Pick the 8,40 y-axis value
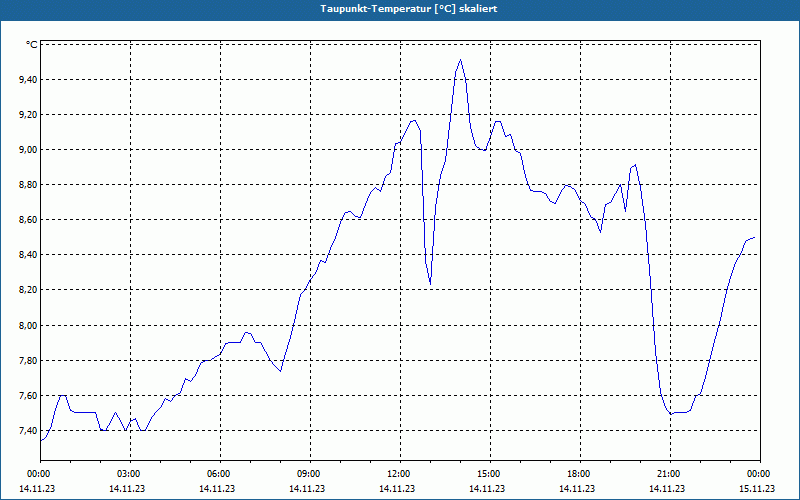Image resolution: width=800 pixels, height=500 pixels. click(29, 255)
